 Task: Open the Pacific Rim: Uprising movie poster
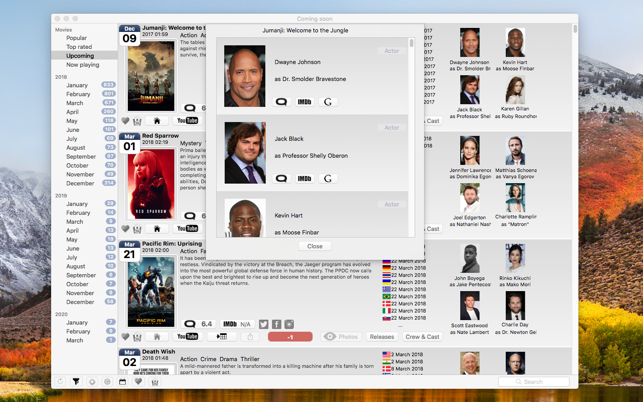(x=151, y=292)
